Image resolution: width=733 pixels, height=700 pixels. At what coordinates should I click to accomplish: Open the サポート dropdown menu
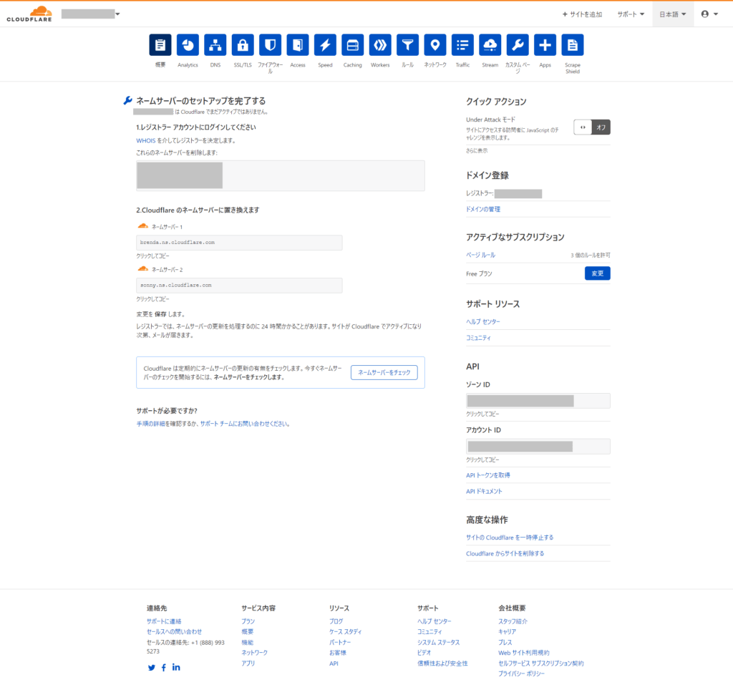coord(631,14)
